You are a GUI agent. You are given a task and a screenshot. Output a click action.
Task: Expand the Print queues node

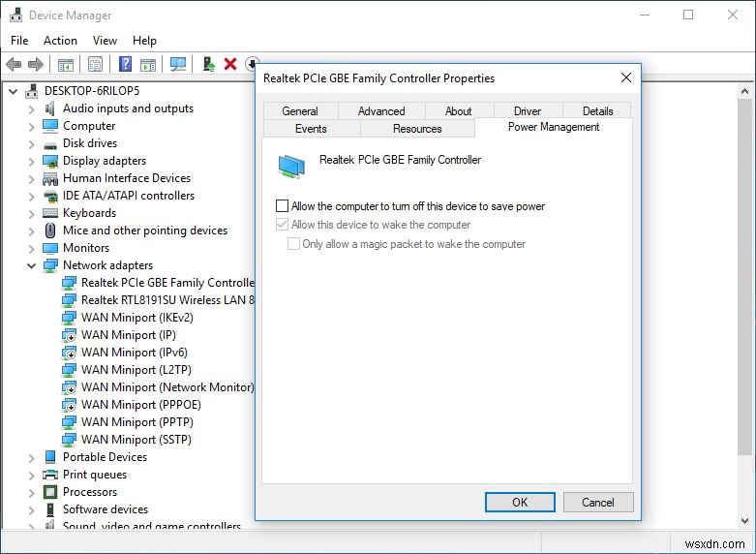tap(31, 476)
